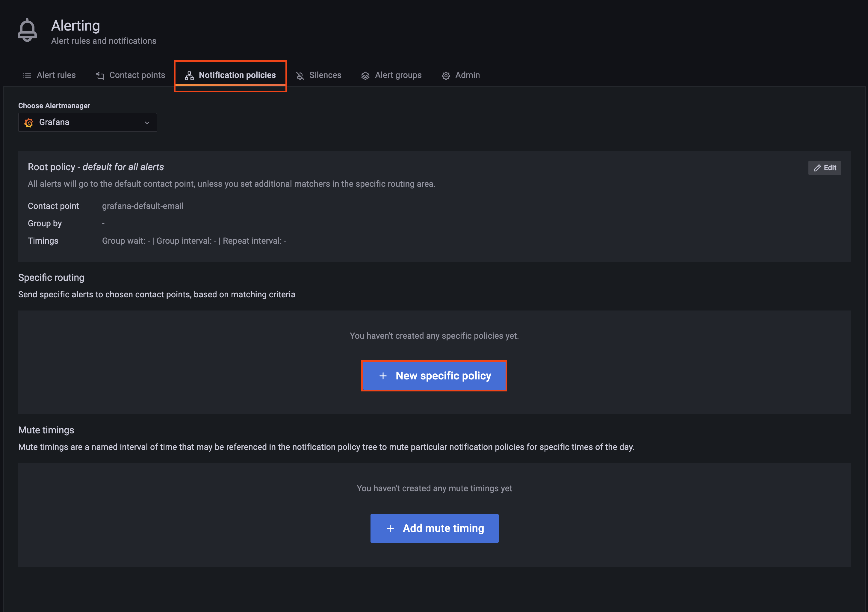Click the Alert rules list icon
868x612 pixels.
coord(27,76)
